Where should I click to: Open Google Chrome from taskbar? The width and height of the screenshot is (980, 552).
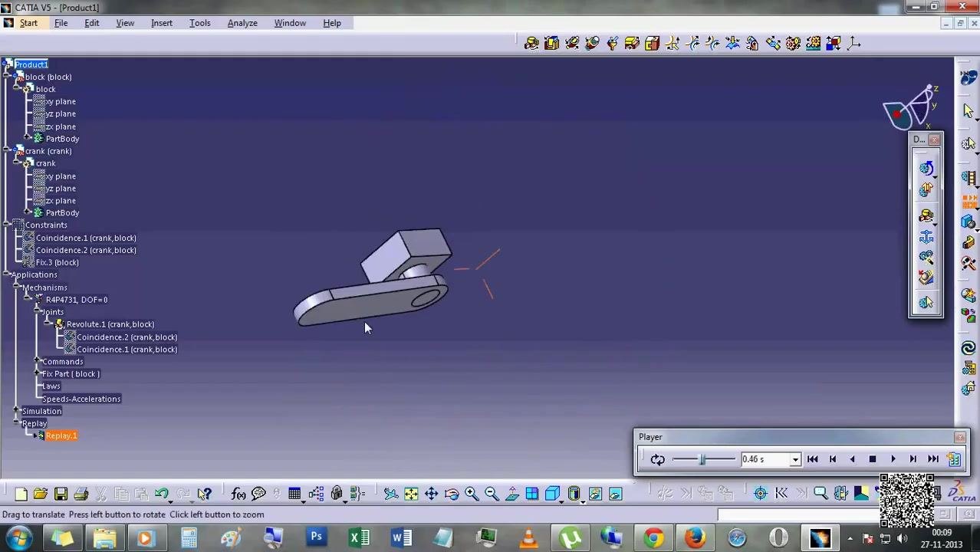(653, 537)
